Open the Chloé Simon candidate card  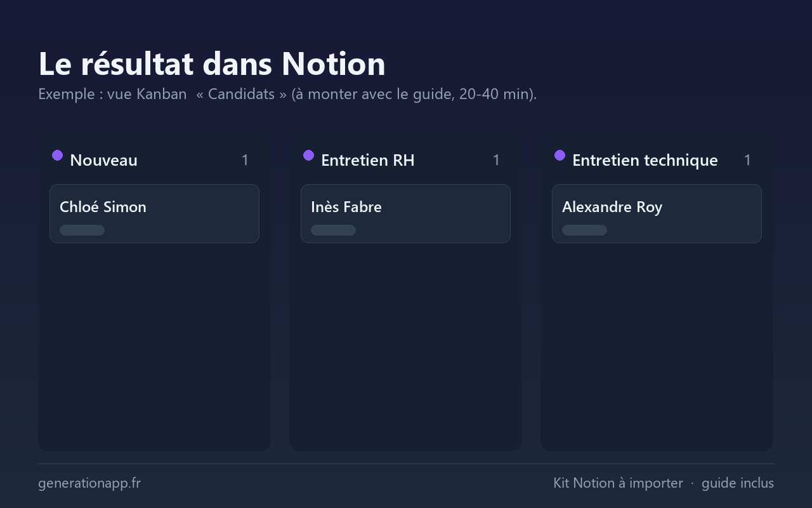[154, 213]
